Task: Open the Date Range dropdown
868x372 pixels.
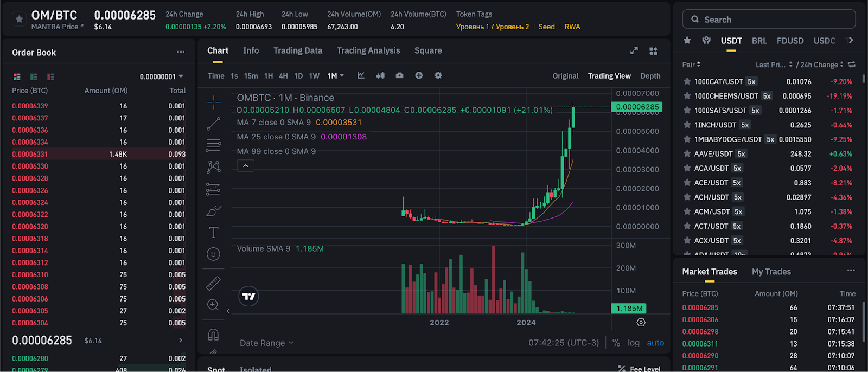Action: tap(266, 343)
